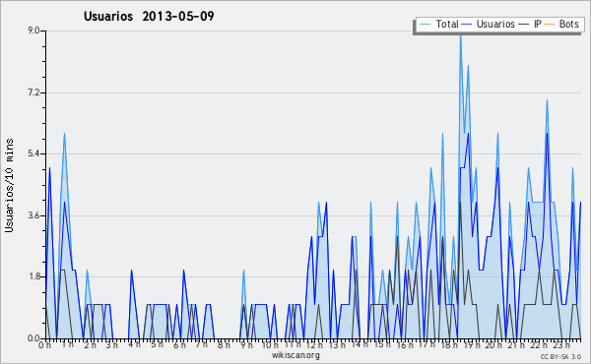Click the 23 h x-axis label
The image size is (591, 364).
pos(560,344)
